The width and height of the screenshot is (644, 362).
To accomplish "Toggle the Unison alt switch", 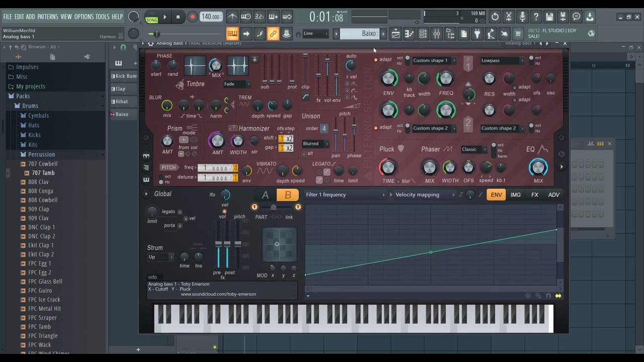I will tap(304, 153).
